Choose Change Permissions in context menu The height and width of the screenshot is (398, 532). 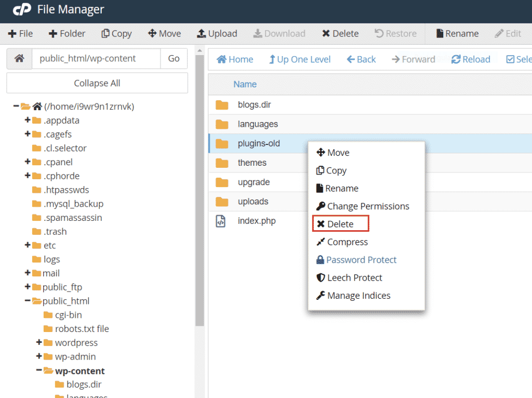pos(363,206)
